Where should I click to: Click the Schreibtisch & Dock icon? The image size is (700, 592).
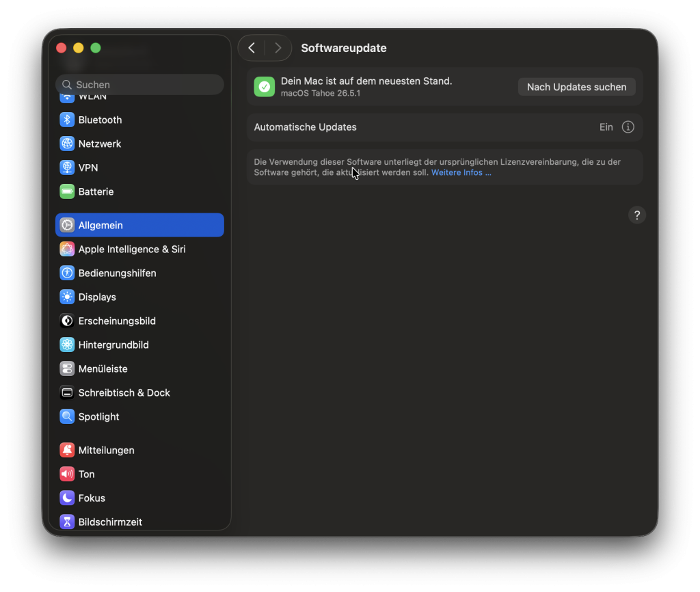(67, 392)
